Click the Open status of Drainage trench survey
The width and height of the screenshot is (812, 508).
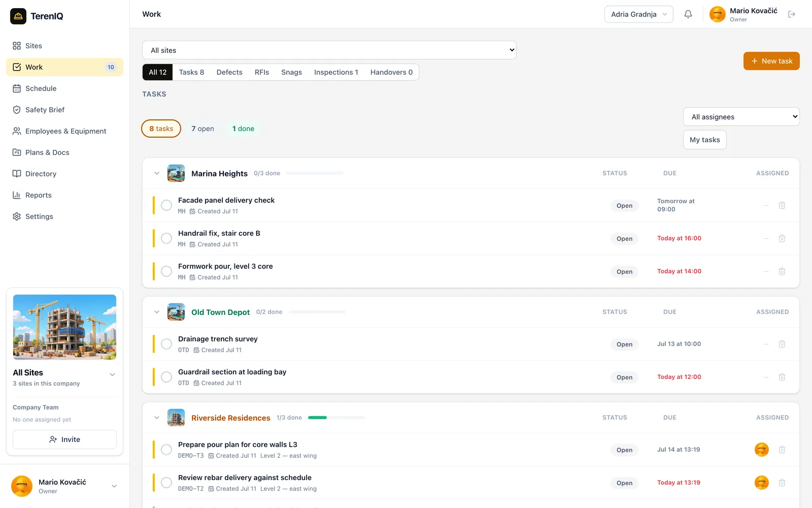pos(624,344)
